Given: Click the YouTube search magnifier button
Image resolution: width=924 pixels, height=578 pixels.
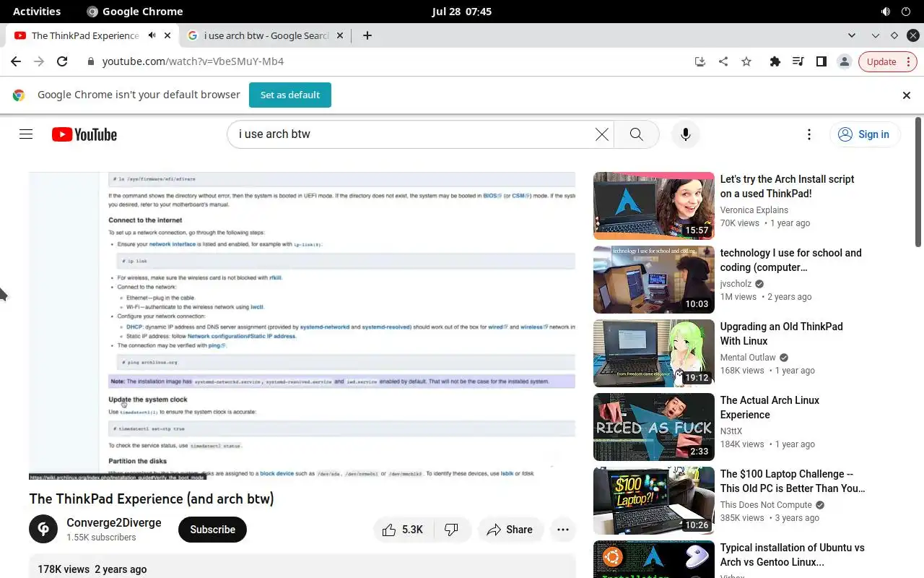Looking at the screenshot, I should pyautogui.click(x=636, y=134).
